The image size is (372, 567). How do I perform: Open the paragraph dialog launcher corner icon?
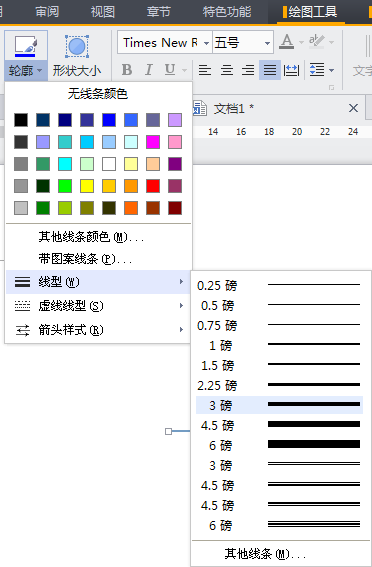pyautogui.click(x=331, y=87)
